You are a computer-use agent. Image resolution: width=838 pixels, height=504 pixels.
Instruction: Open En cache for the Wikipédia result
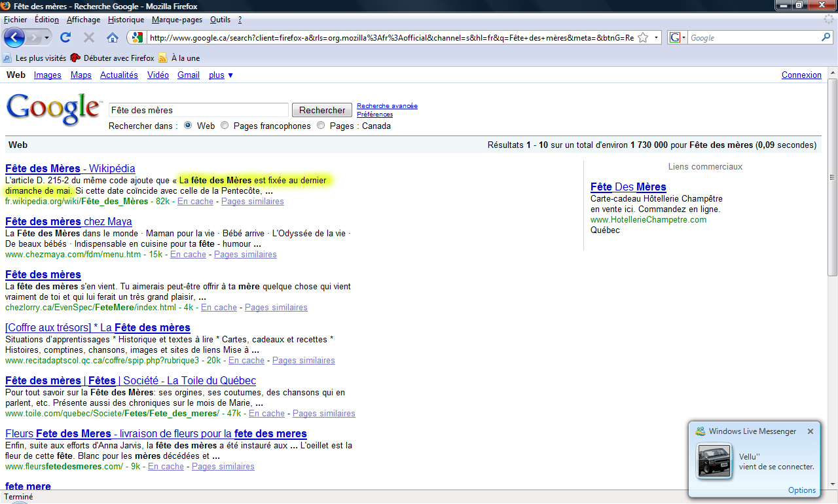(195, 202)
